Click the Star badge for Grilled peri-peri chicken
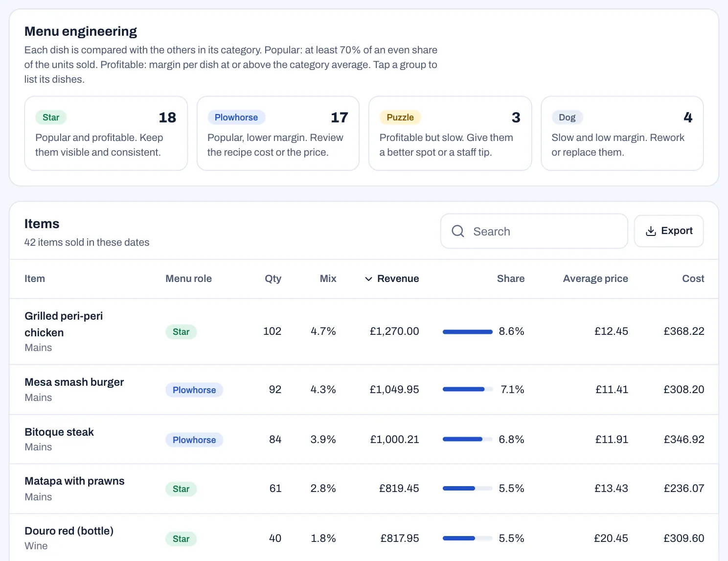The width and height of the screenshot is (728, 561). click(181, 332)
